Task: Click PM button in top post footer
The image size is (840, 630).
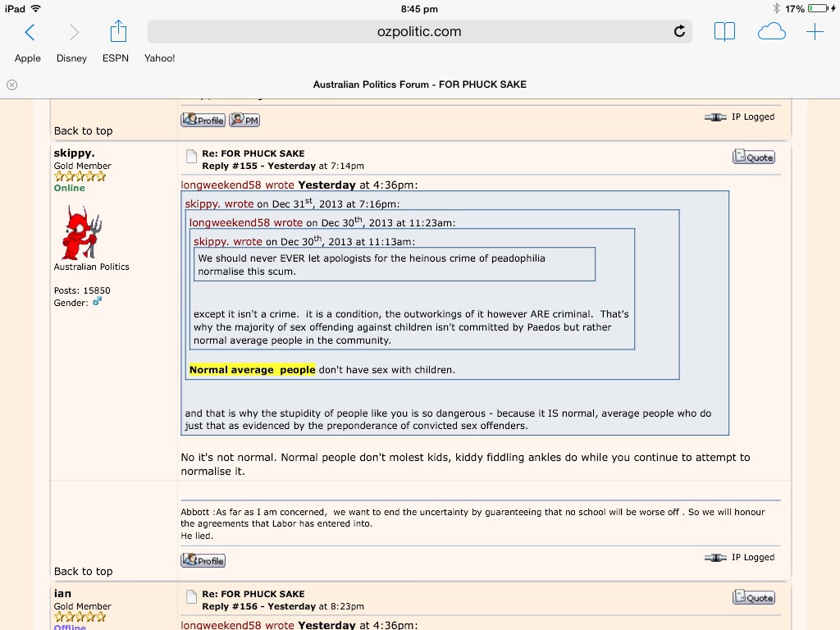Action: pos(244,120)
